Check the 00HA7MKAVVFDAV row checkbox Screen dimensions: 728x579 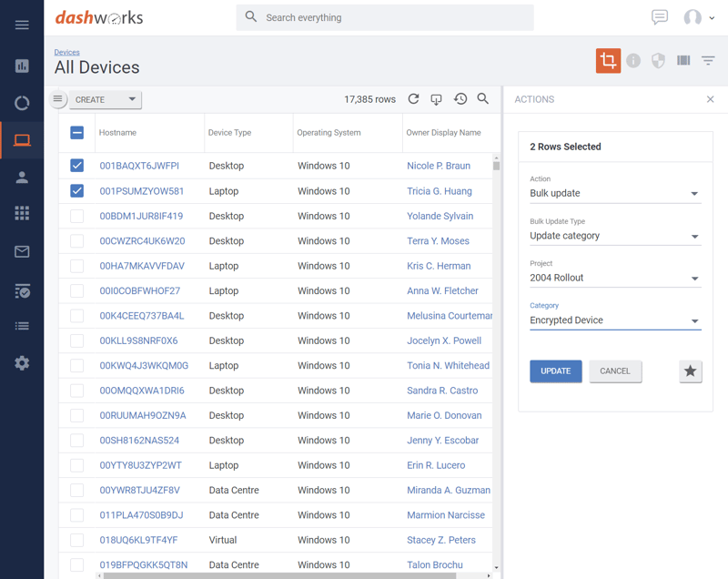[x=77, y=266]
